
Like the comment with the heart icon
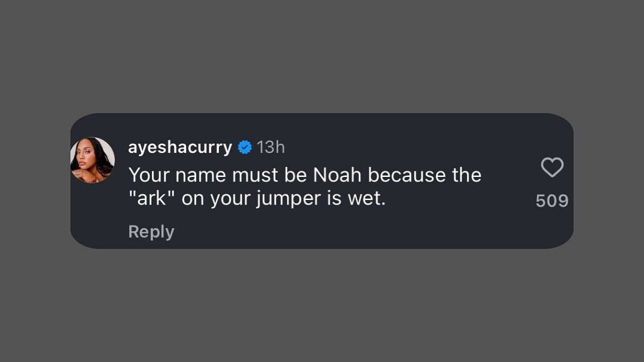tap(552, 167)
